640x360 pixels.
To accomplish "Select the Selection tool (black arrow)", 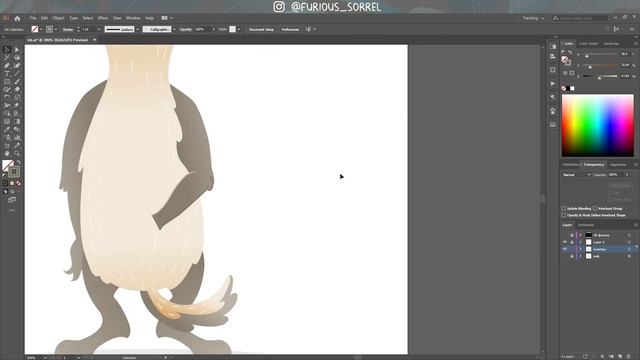I will pyautogui.click(x=7, y=50).
